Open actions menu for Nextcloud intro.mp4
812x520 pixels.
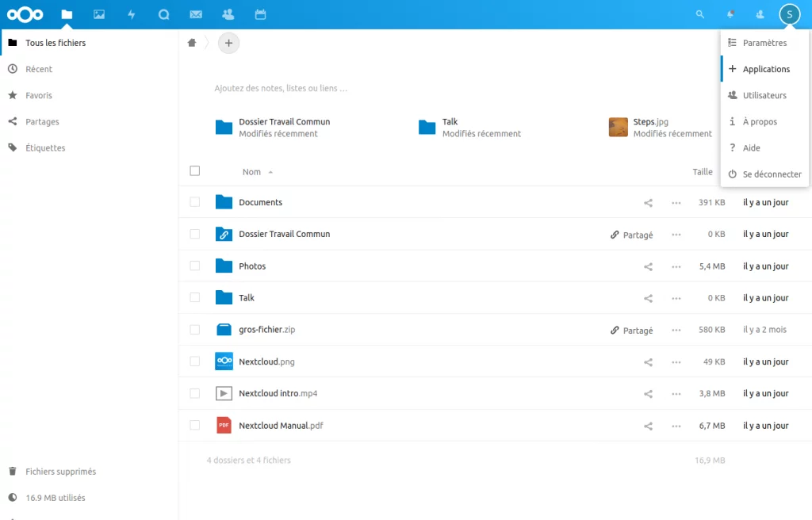click(x=676, y=394)
